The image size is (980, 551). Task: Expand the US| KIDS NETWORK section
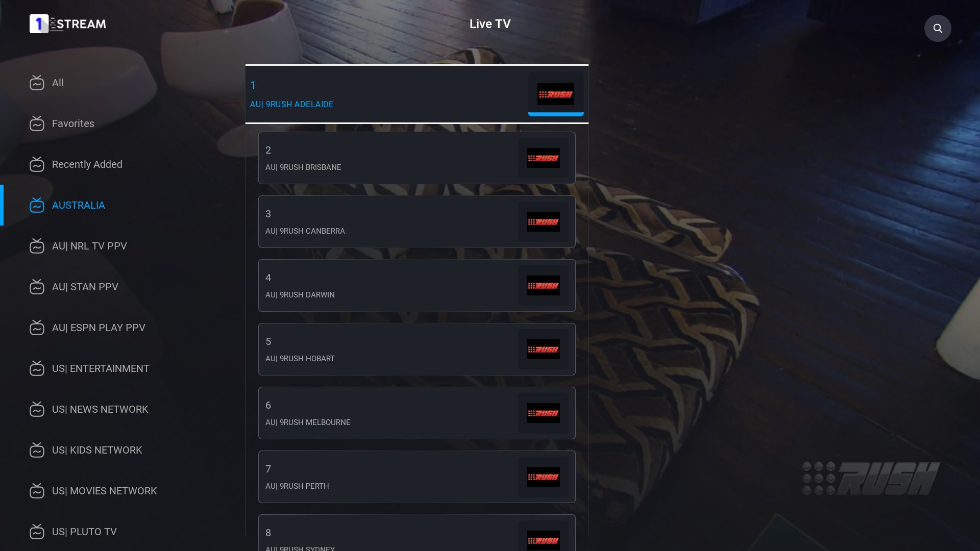coord(97,450)
